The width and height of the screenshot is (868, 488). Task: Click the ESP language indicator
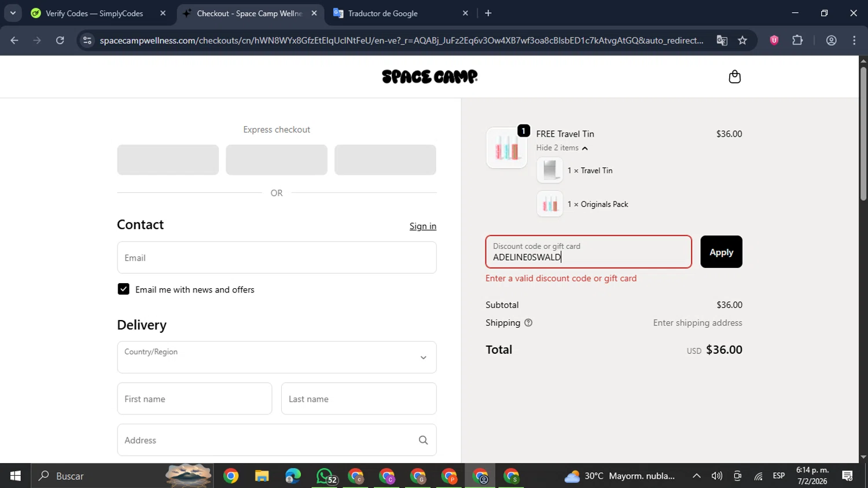click(779, 476)
